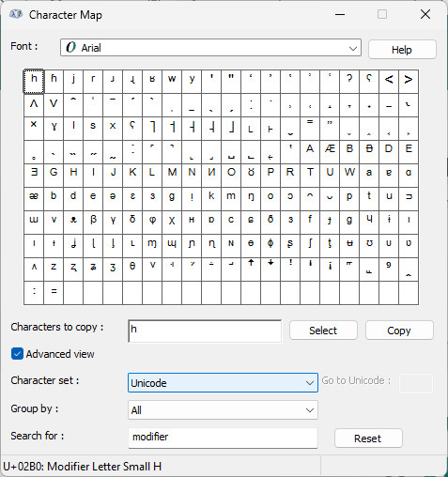Select the reversed E (Ǝ) character cell
Image resolution: width=448 pixels, height=477 pixels.
pos(34,176)
